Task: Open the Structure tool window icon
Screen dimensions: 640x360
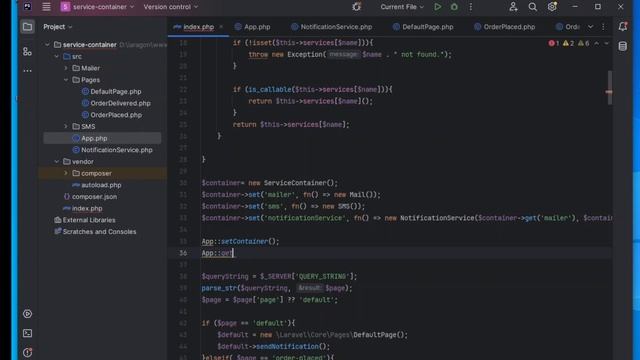Action: (x=27, y=51)
